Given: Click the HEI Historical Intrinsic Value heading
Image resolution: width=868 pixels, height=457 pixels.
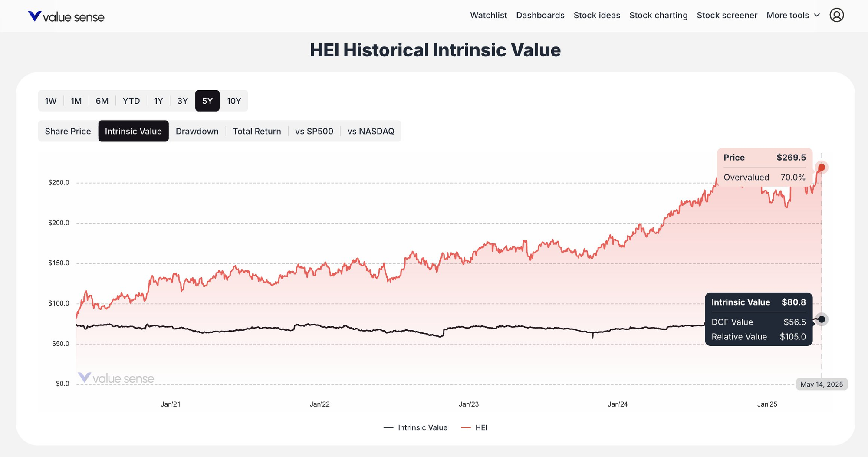Looking at the screenshot, I should point(435,50).
